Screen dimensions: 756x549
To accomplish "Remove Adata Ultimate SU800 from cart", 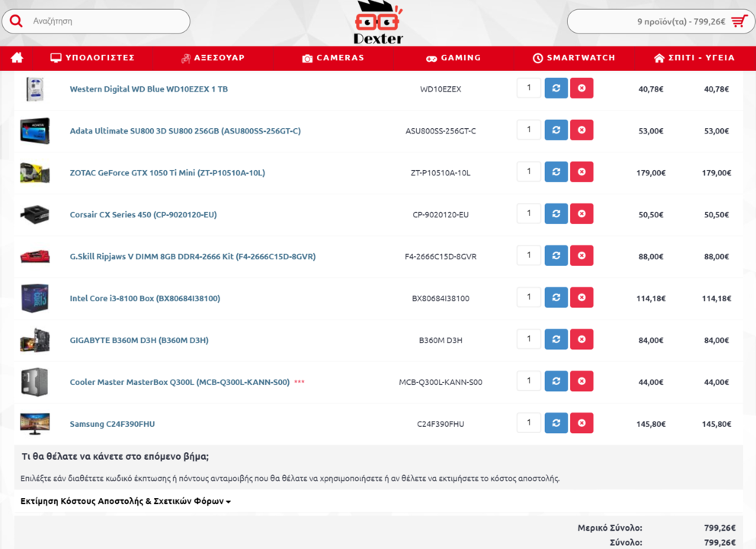I will tap(581, 130).
